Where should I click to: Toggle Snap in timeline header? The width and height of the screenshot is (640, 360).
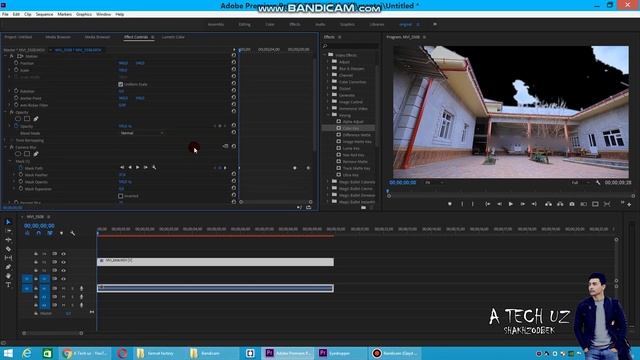tap(38, 233)
